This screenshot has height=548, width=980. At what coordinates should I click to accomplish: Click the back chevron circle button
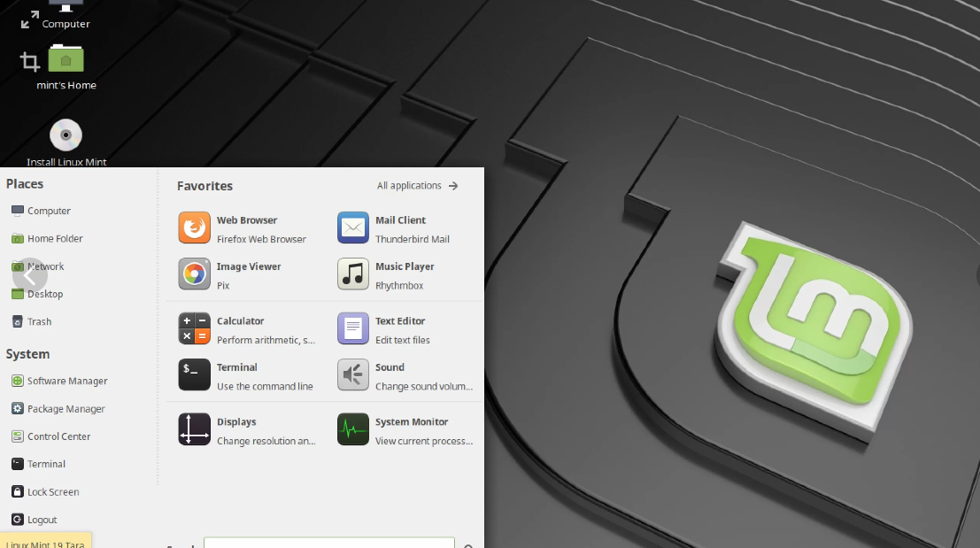[29, 275]
